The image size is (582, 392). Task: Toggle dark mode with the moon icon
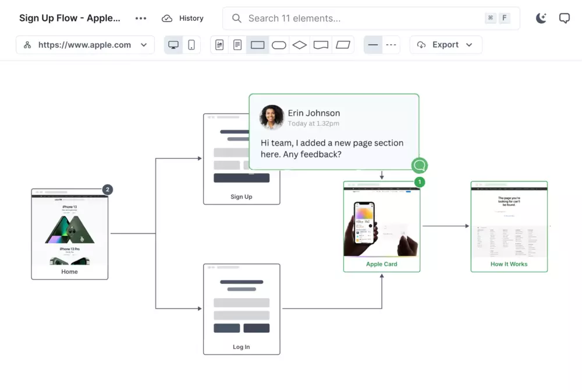tap(541, 19)
